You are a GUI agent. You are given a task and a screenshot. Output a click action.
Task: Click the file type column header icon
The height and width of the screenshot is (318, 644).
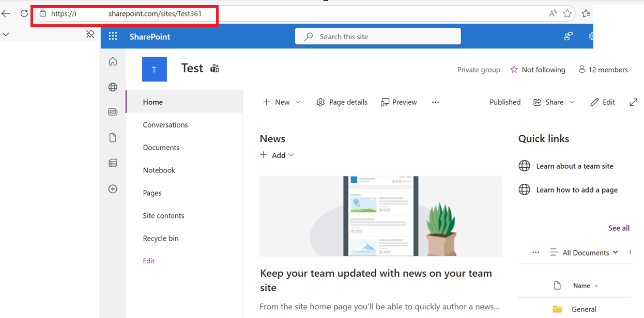tap(557, 285)
